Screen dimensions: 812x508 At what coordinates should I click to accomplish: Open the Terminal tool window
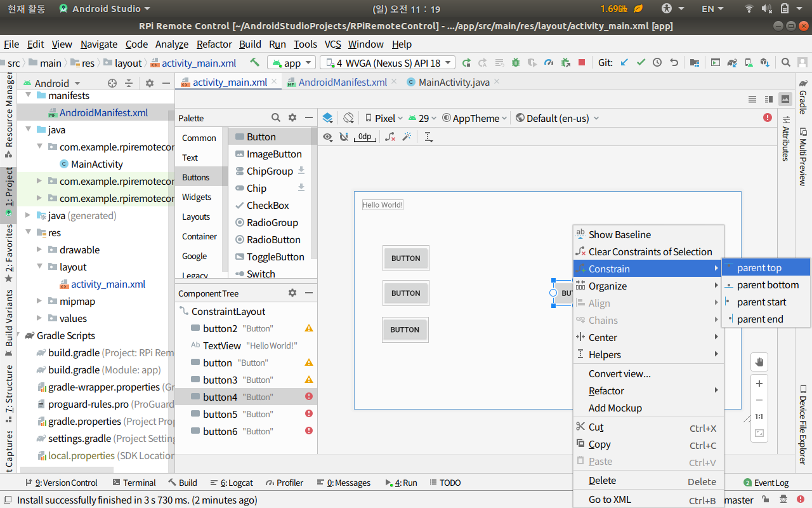[134, 483]
